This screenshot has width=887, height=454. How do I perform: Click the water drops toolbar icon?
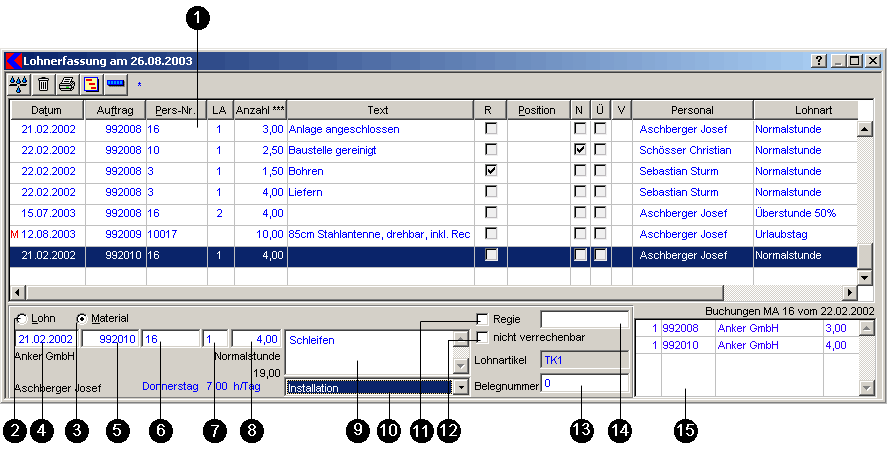pyautogui.click(x=19, y=84)
